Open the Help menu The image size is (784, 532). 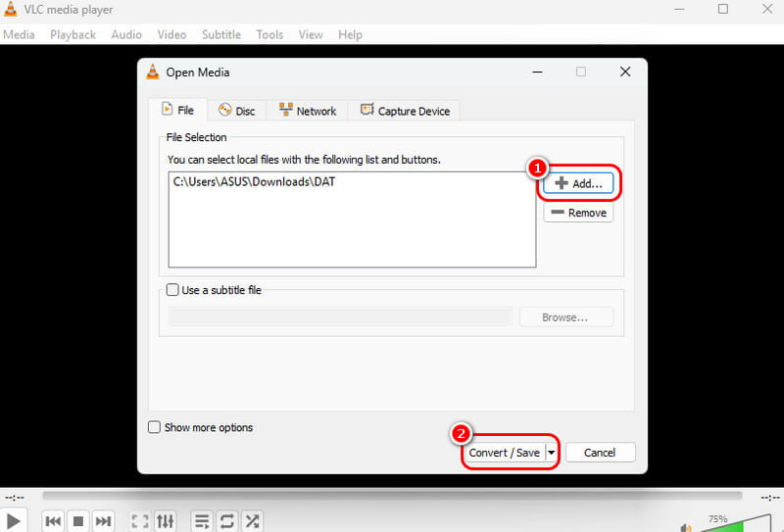point(350,34)
